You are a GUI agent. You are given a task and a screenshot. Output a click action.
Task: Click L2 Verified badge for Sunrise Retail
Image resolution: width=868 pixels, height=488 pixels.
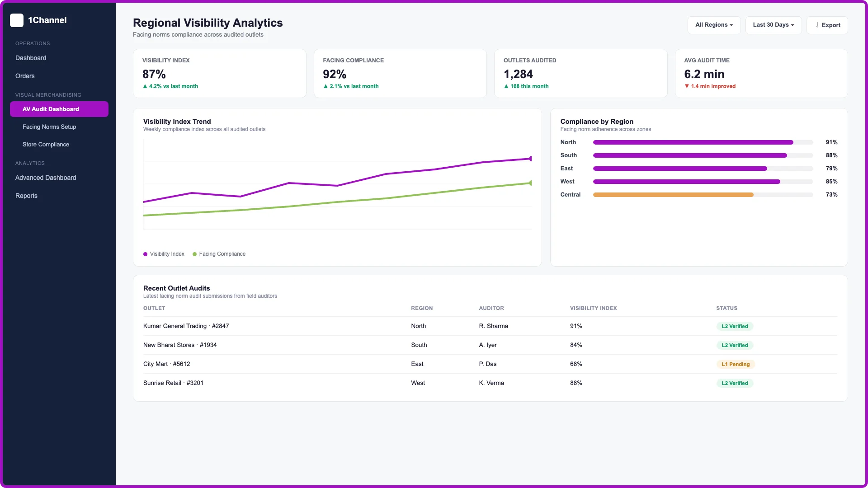(735, 383)
